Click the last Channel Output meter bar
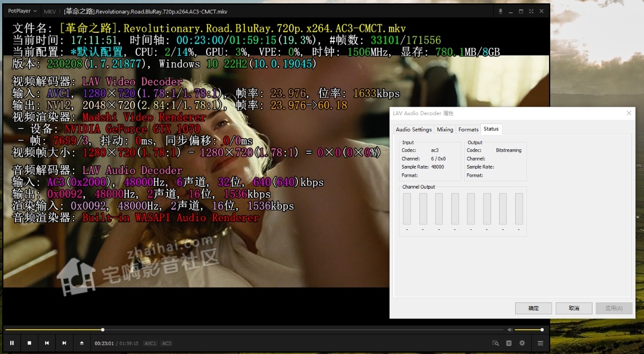This screenshot has height=354, width=644. click(x=519, y=209)
